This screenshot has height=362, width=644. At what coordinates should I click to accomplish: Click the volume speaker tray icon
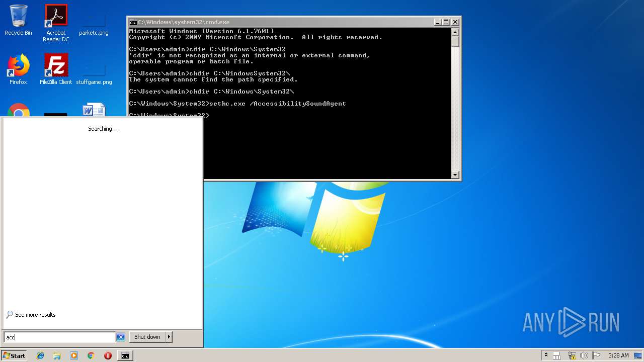583,355
